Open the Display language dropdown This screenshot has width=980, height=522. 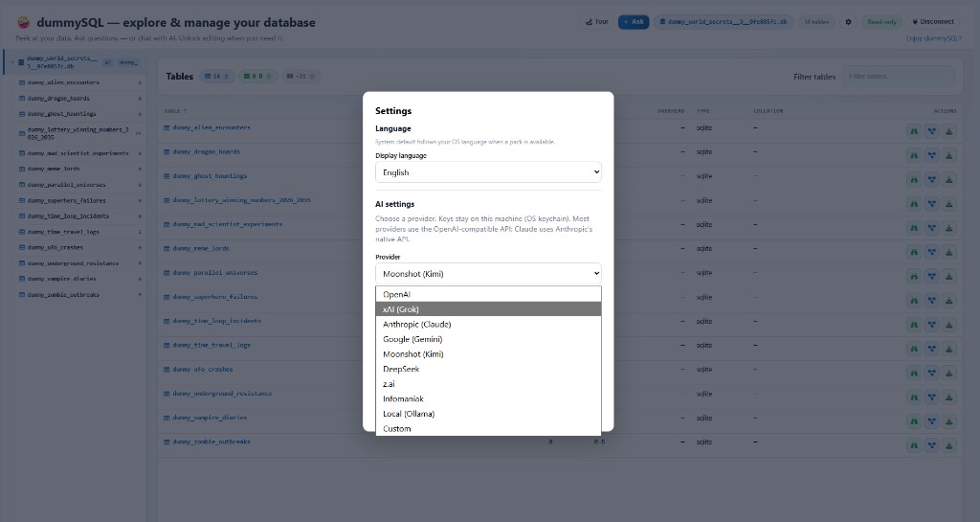[x=488, y=172]
